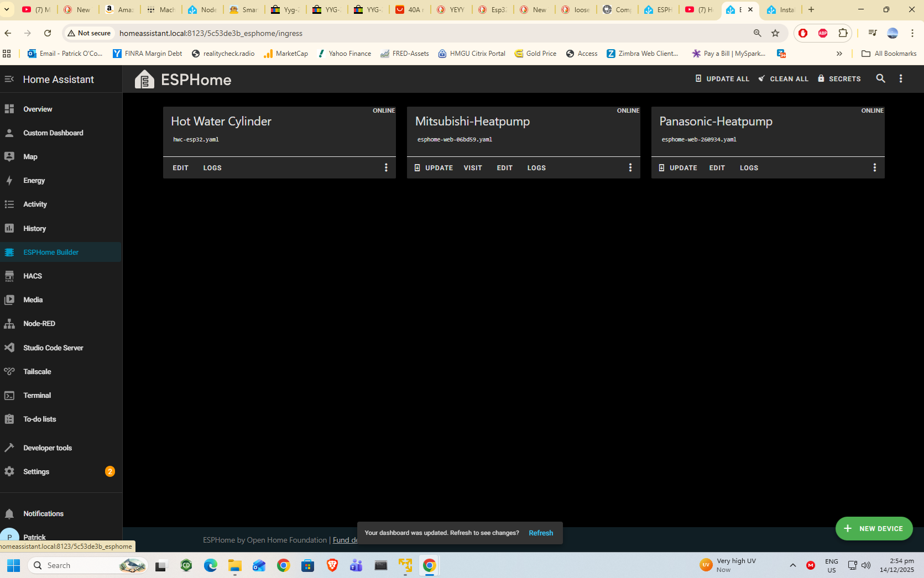Open Mitsubishi-Heatpump card options menu
Image resolution: width=924 pixels, height=578 pixels.
[x=630, y=167]
